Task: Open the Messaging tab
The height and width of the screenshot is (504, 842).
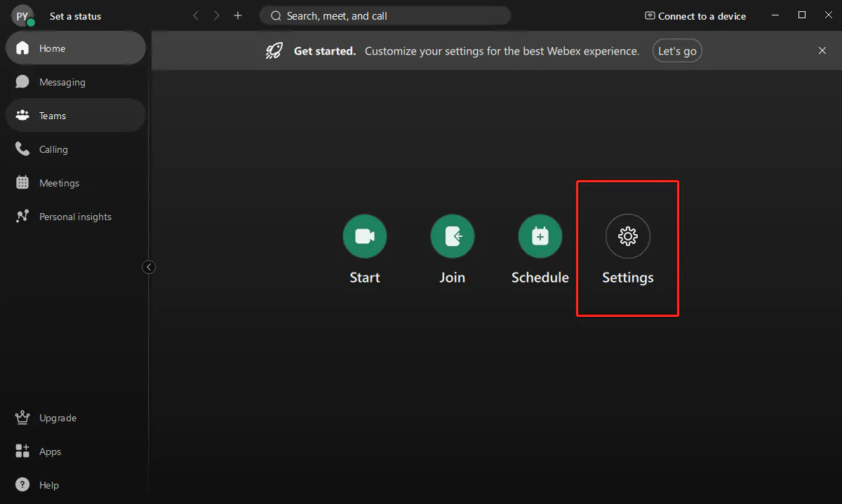Action: pos(62,82)
